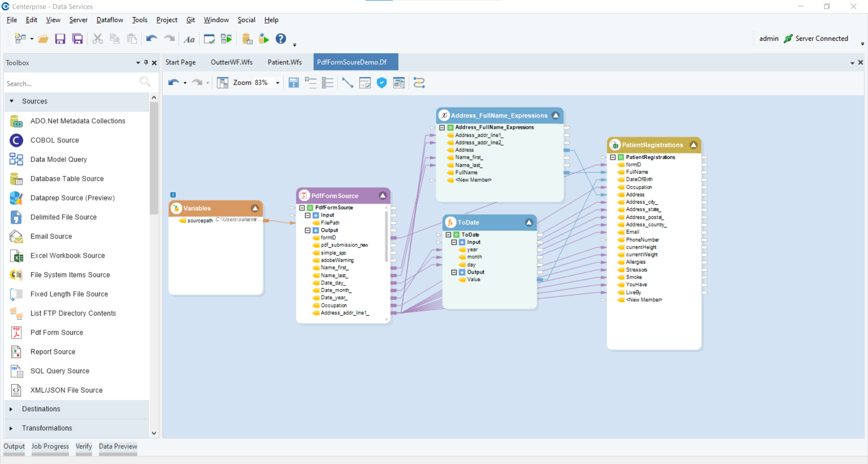This screenshot has height=464, width=868.
Task: Open the Data Preview panel
Action: pyautogui.click(x=118, y=446)
